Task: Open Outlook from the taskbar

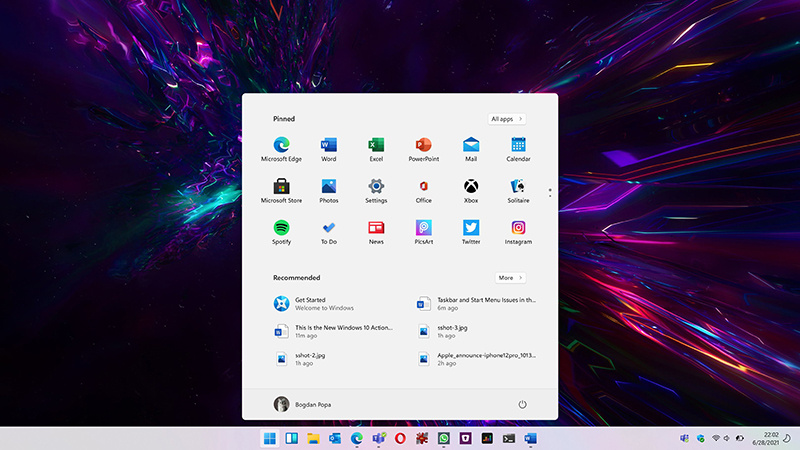Action: (335, 438)
